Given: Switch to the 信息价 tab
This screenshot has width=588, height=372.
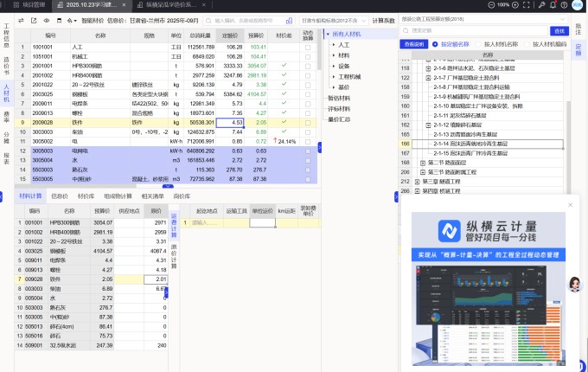Looking at the screenshot, I should (60, 196).
